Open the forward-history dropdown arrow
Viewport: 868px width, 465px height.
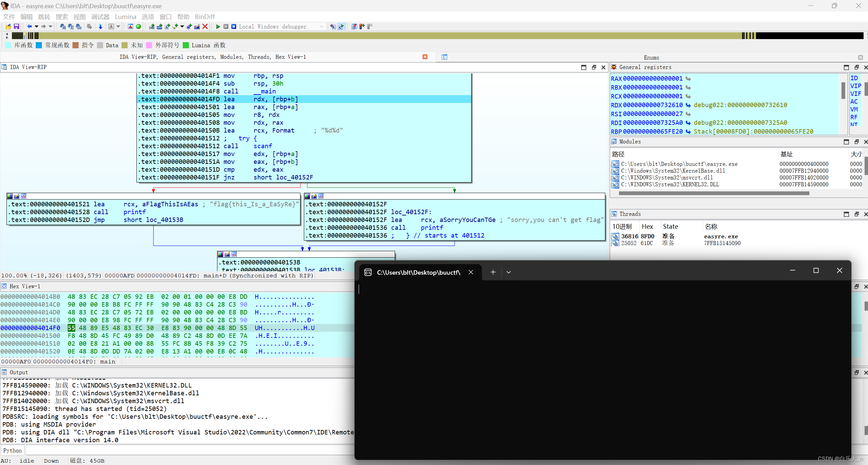tap(51, 27)
